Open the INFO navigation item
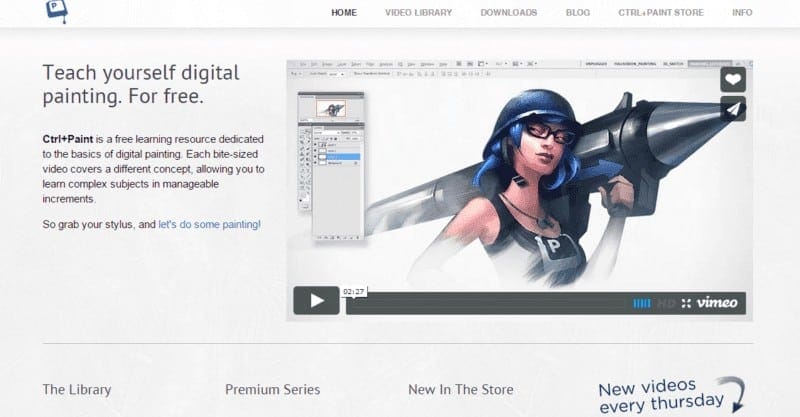Screen dimensions: 800x417 pos(742,13)
